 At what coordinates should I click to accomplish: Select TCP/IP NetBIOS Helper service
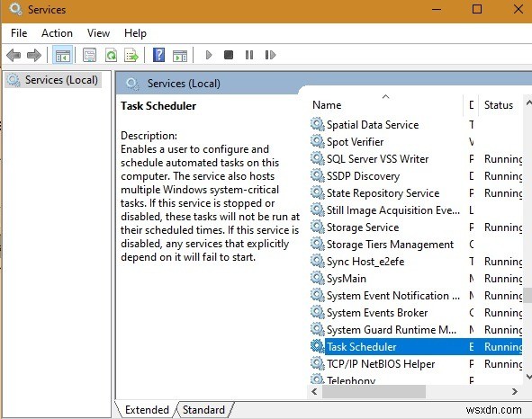pos(381,364)
